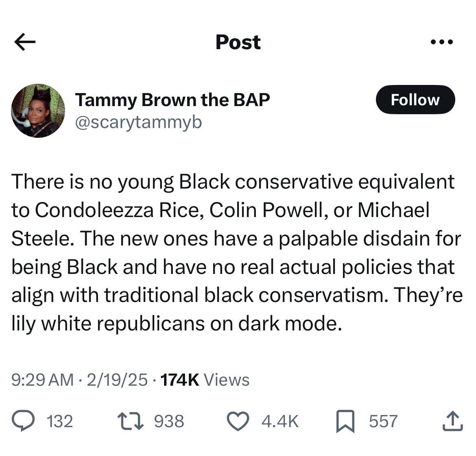This screenshot has height=456, width=476.
Task: Bookmark the post with the bookmark icon
Action: point(345,421)
